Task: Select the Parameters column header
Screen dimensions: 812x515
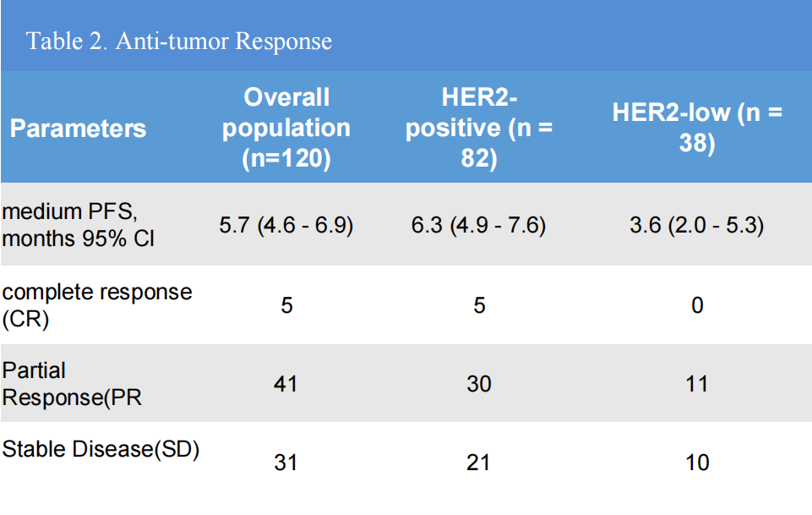Action: tap(78, 129)
